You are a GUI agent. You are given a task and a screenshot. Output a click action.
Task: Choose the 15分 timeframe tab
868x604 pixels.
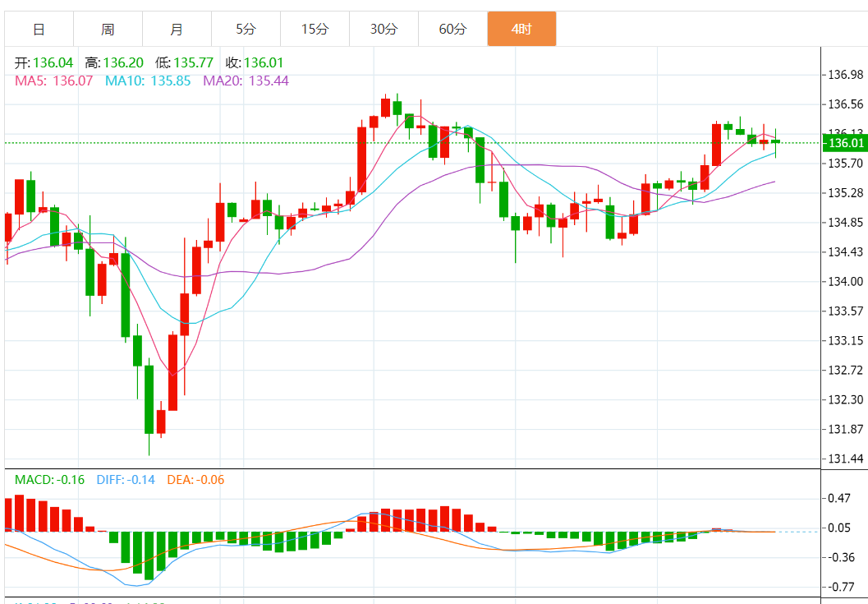(x=315, y=30)
